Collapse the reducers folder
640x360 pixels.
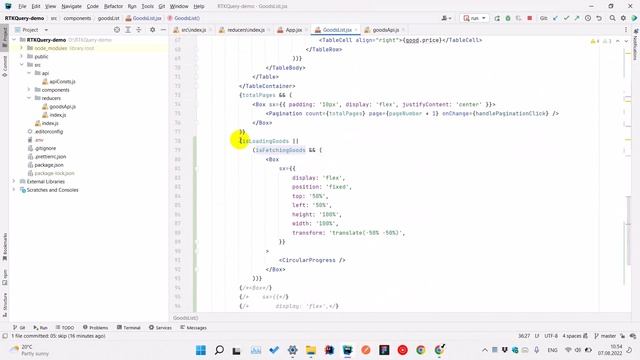[29, 98]
